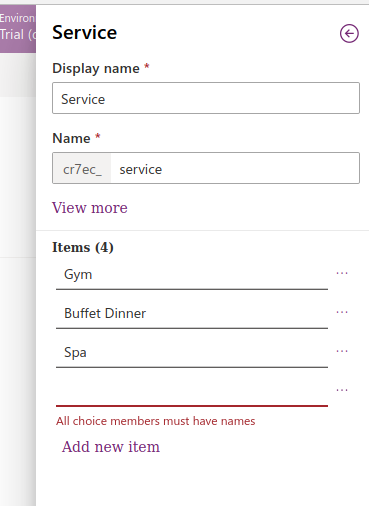Click the Display name label
369x506 pixels.
click(x=96, y=69)
